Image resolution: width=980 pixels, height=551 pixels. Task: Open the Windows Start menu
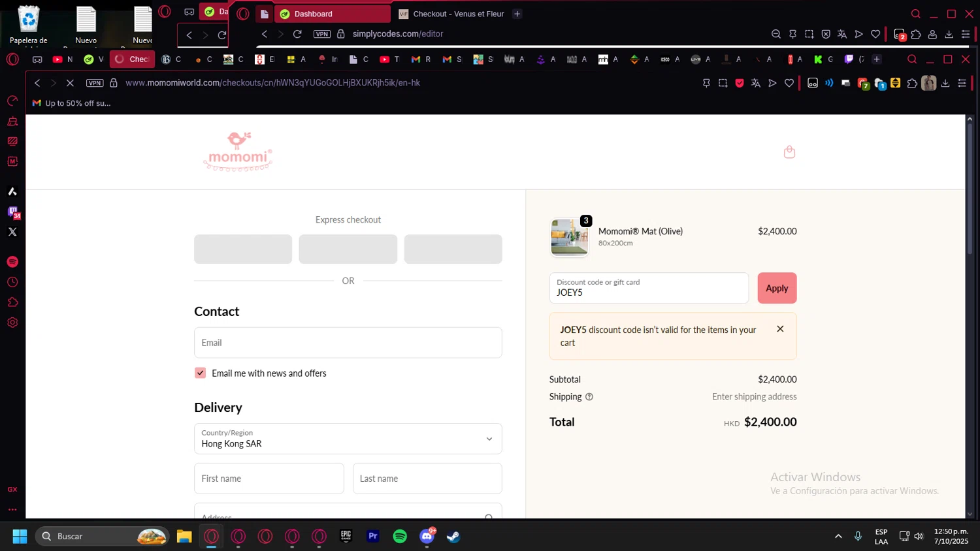20,537
